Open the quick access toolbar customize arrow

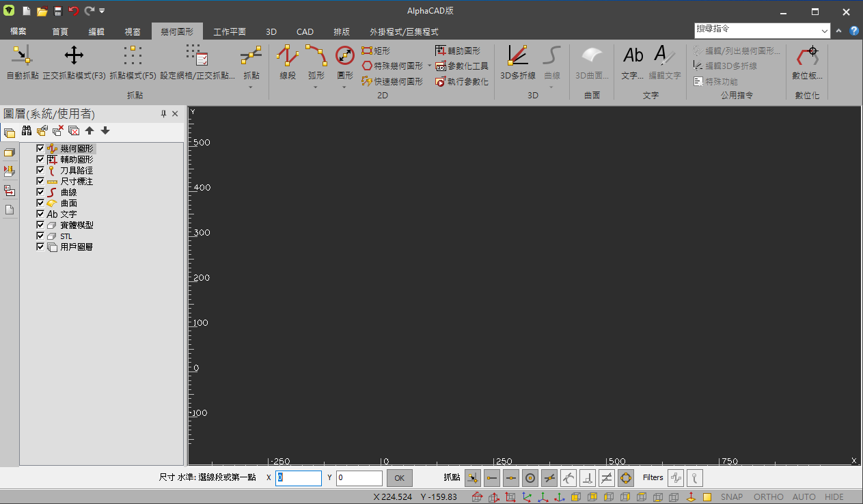click(x=102, y=11)
